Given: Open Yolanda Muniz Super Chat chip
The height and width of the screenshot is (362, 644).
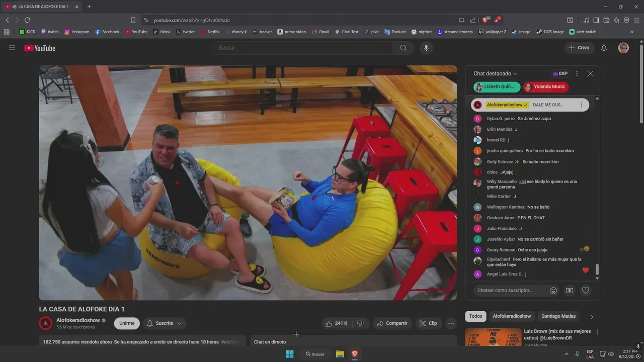Looking at the screenshot, I should click(x=546, y=86).
